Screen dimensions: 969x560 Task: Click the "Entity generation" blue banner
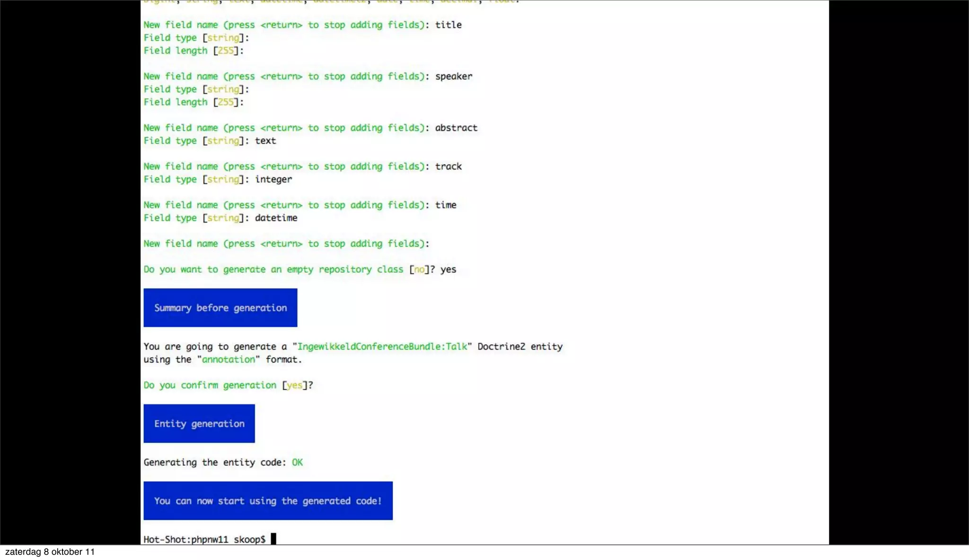click(199, 423)
